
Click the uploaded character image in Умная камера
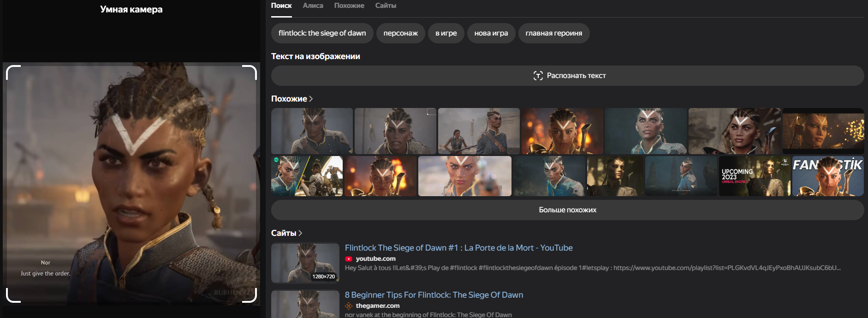tap(131, 184)
